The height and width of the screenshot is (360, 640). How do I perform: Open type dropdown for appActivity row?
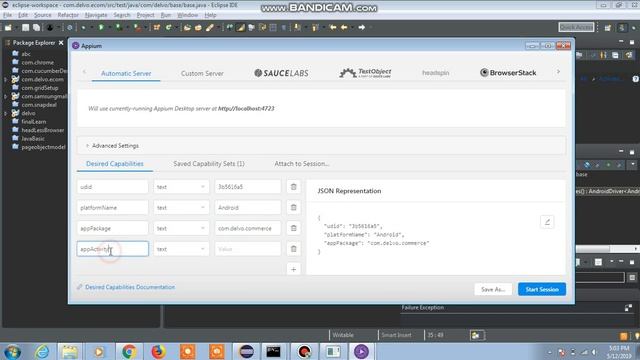[x=181, y=249]
